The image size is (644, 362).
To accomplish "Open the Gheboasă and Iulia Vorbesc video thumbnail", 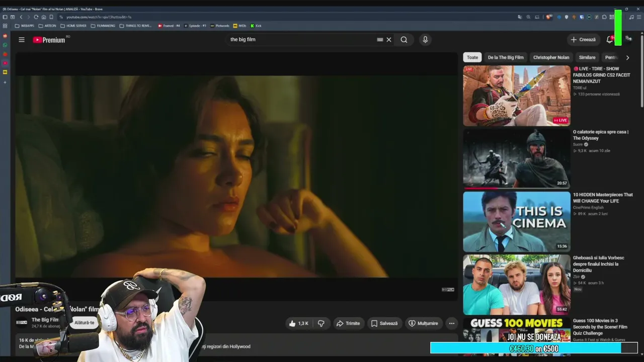I will (x=517, y=285).
